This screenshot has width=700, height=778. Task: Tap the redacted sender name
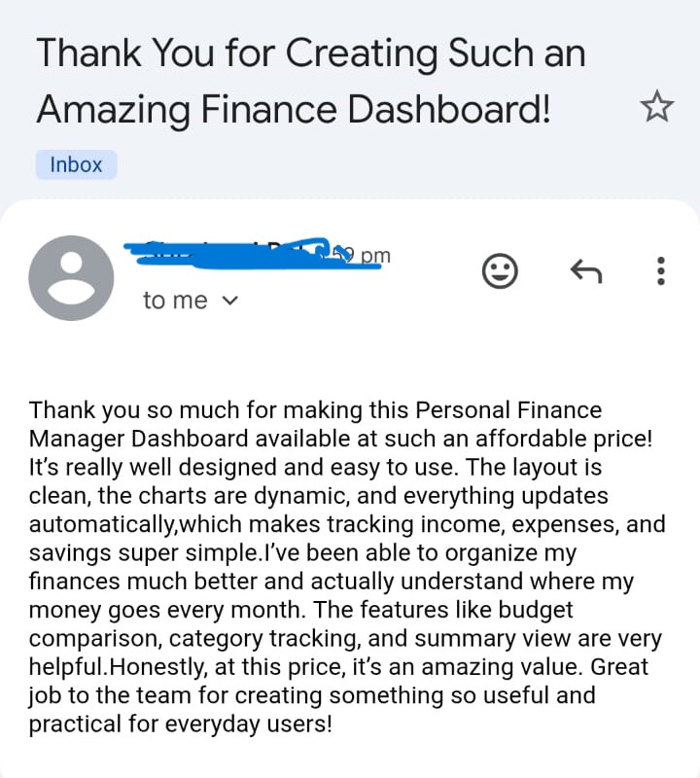(233, 253)
